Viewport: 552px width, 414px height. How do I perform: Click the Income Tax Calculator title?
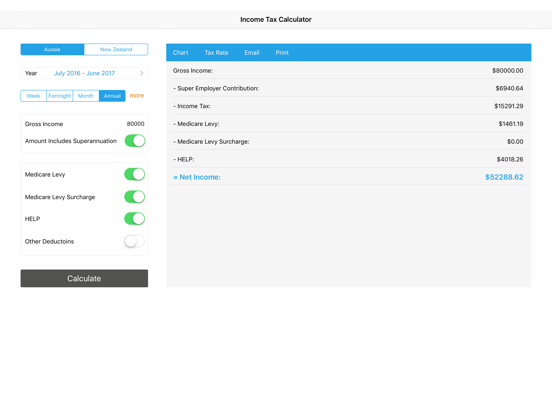pos(276,19)
